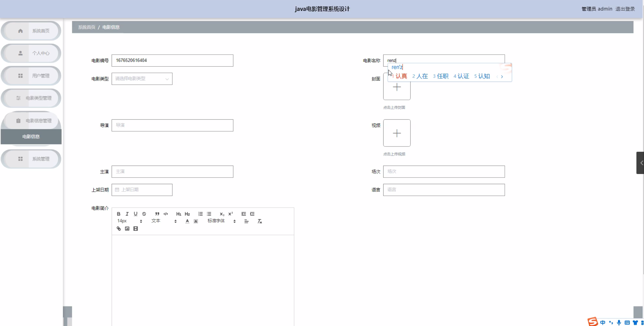Screen dimensions: 644x326
Task: Clear text formatting in the editor
Action: [x=259, y=221]
